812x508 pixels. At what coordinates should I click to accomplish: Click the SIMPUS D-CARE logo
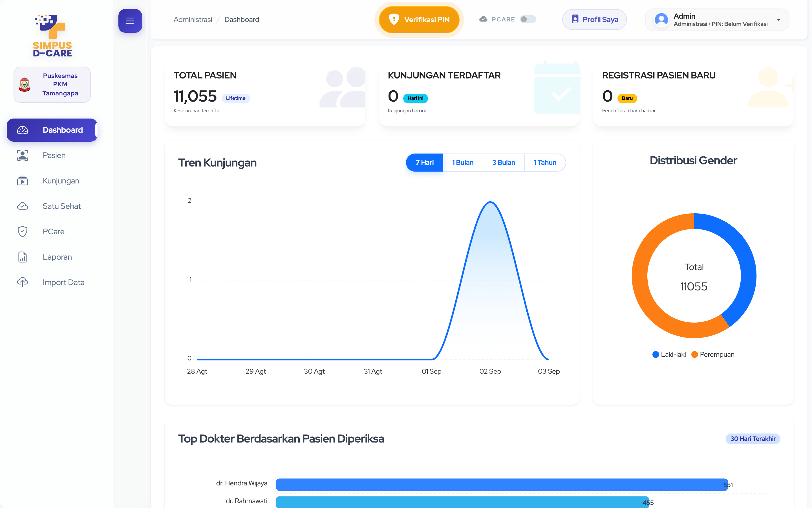(x=52, y=35)
